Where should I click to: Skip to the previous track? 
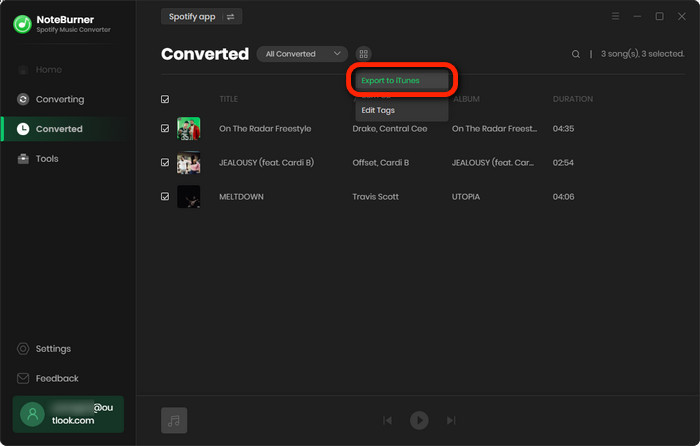(388, 420)
